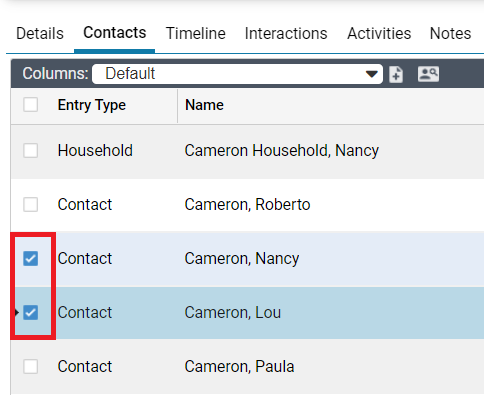Screen dimensions: 484x406
Task: Go to the Notes tab
Action: (450, 34)
